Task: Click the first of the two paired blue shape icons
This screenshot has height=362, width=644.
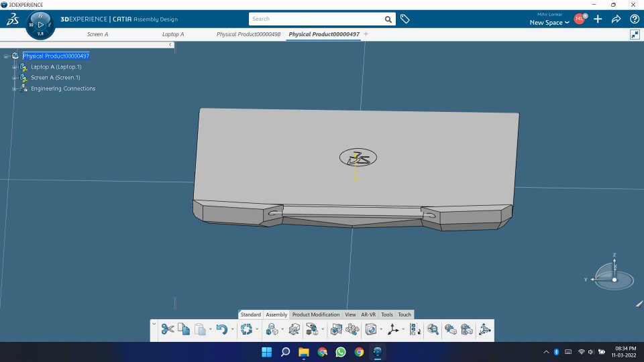Action: click(451, 329)
